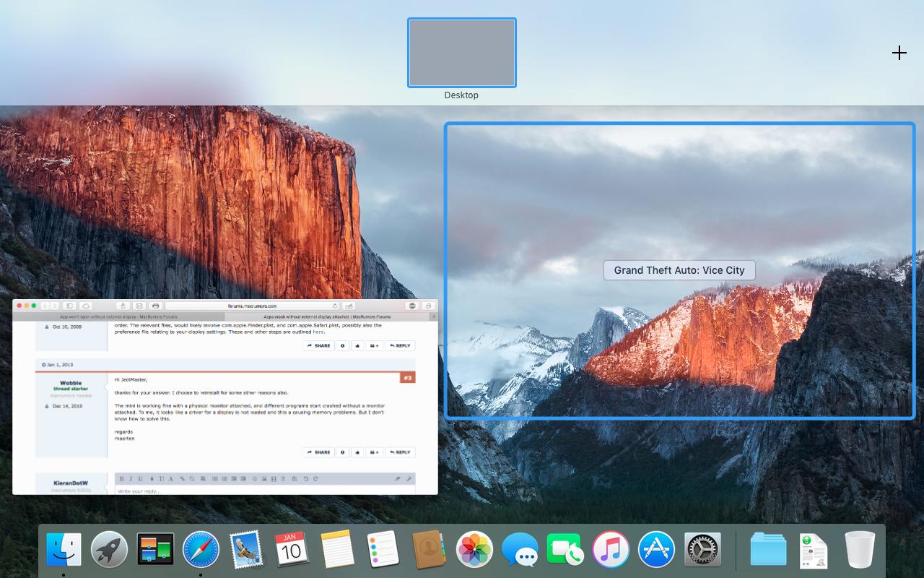Viewport: 924px width, 578px height.
Task: Click Safari's Forward arrow button
Action: 55,306
